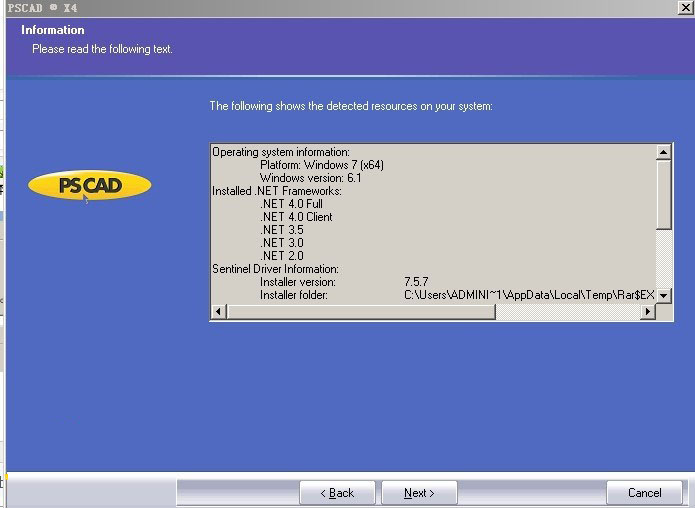
Task: Select the 'Platform: Windows 7 (x64)' line
Action: [321, 165]
